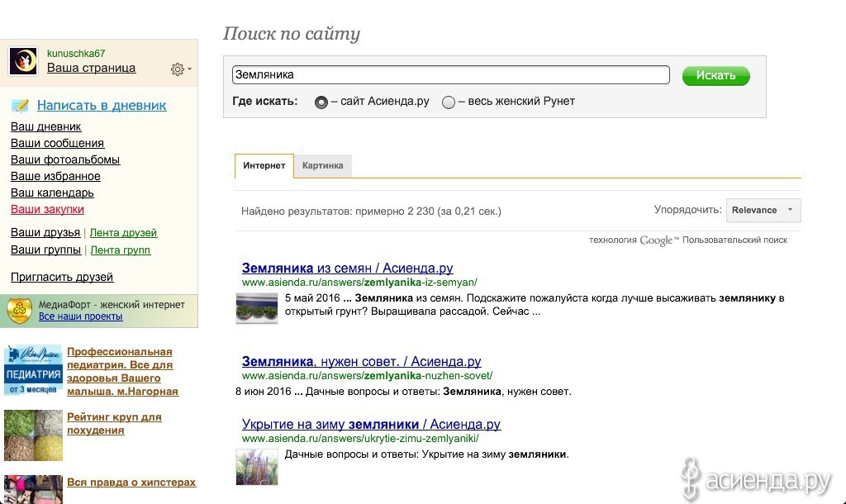Open Ваши группы
This screenshot has height=504, width=846.
click(x=46, y=250)
